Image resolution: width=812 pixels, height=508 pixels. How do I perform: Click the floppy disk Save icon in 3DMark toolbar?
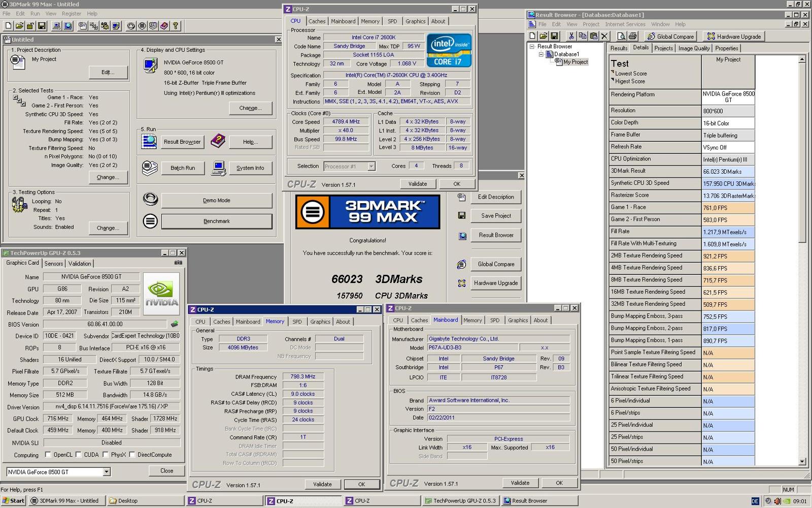[42, 25]
